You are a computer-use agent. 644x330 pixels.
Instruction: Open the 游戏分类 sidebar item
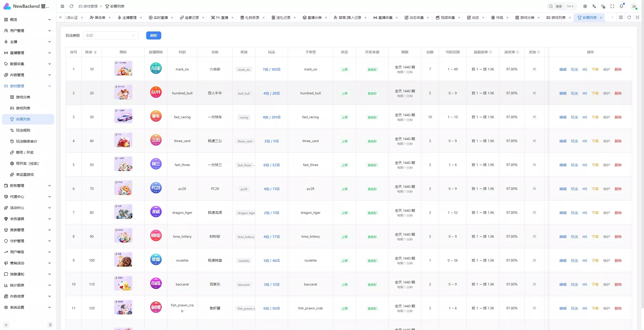[x=28, y=97]
